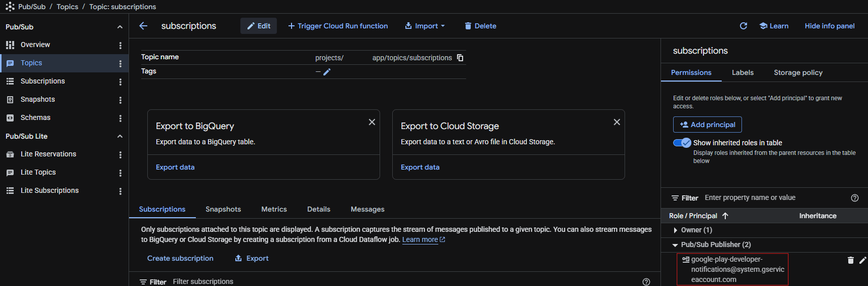
Task: Open the more menu for Subscriptions
Action: 120,81
